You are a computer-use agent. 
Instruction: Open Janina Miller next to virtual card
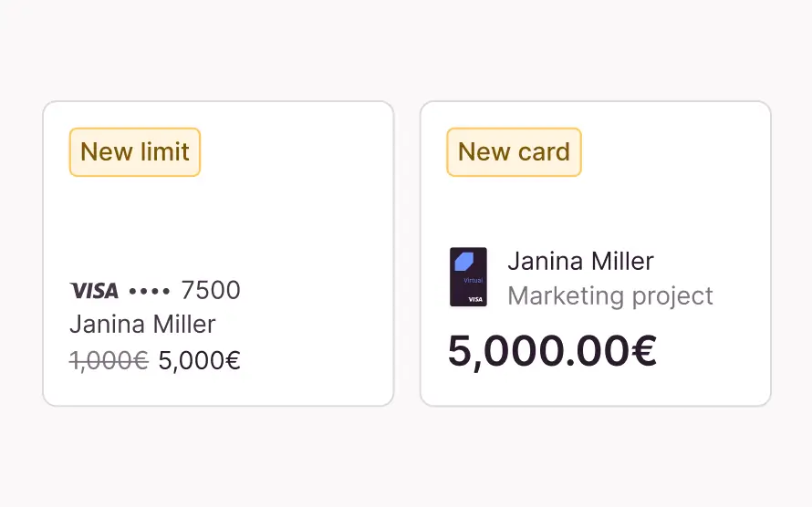(580, 262)
